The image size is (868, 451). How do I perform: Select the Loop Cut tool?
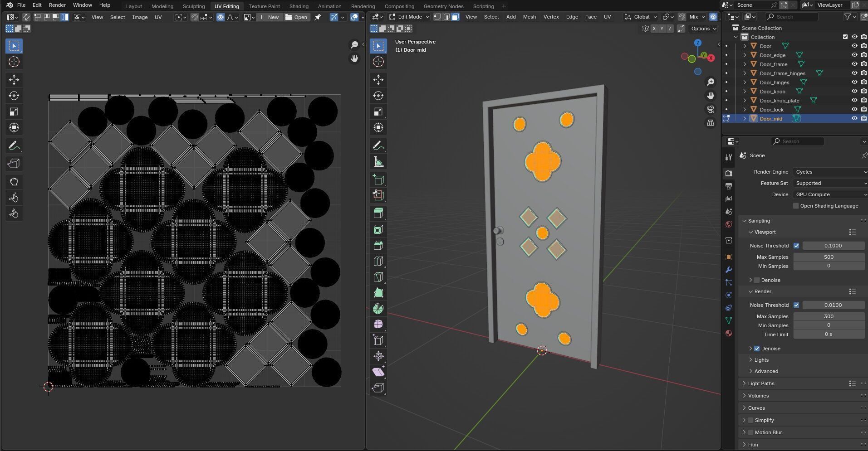pos(378,261)
